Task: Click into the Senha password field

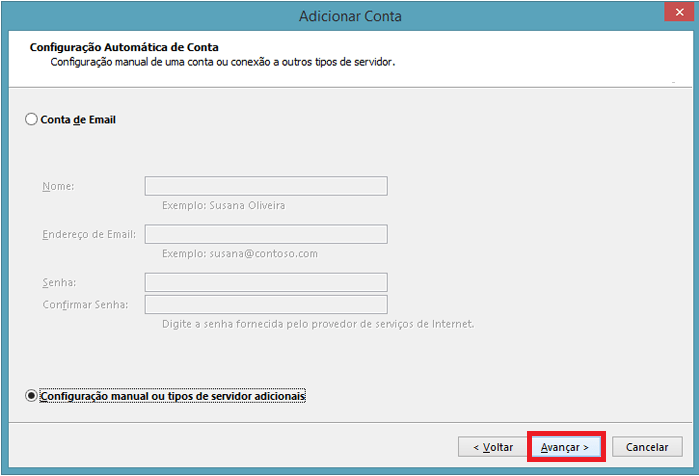Action: pyautogui.click(x=266, y=282)
